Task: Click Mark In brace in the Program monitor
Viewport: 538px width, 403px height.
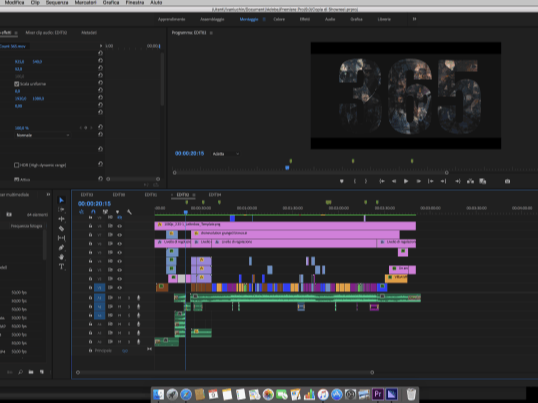Action: [x=355, y=181]
